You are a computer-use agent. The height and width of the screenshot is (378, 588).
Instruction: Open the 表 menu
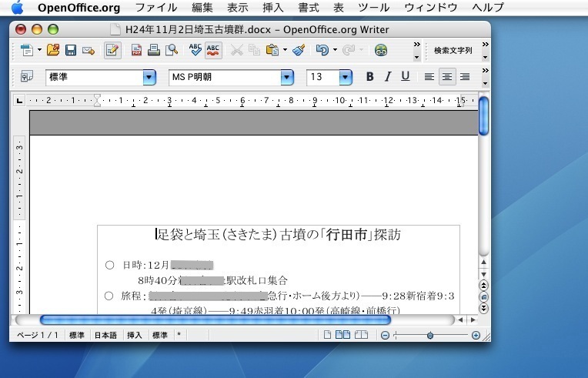[x=339, y=8]
